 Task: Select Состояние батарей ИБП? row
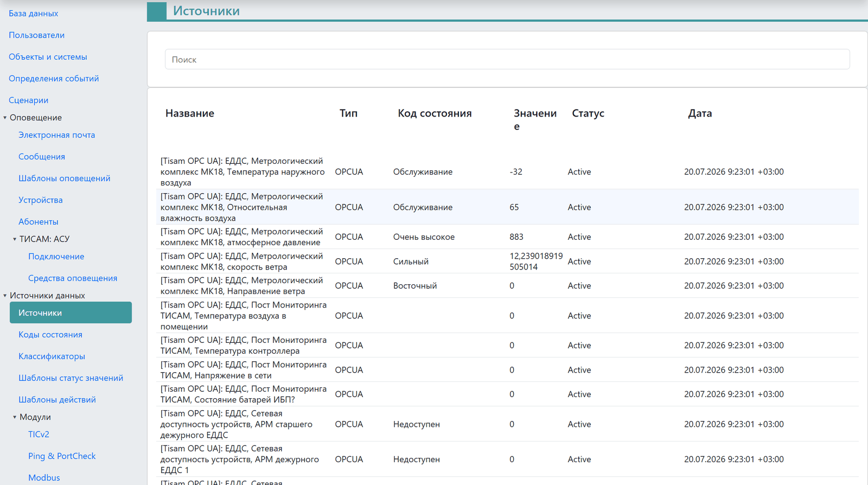tap(507, 394)
